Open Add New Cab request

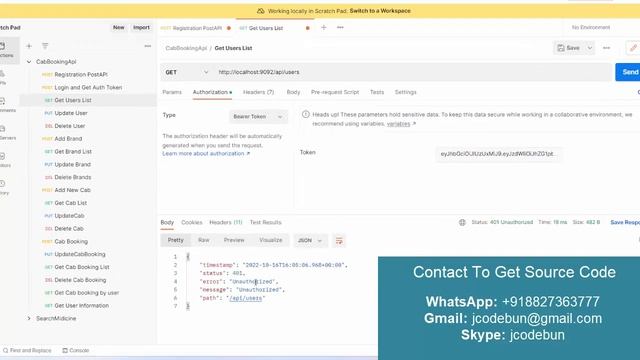coord(73,190)
